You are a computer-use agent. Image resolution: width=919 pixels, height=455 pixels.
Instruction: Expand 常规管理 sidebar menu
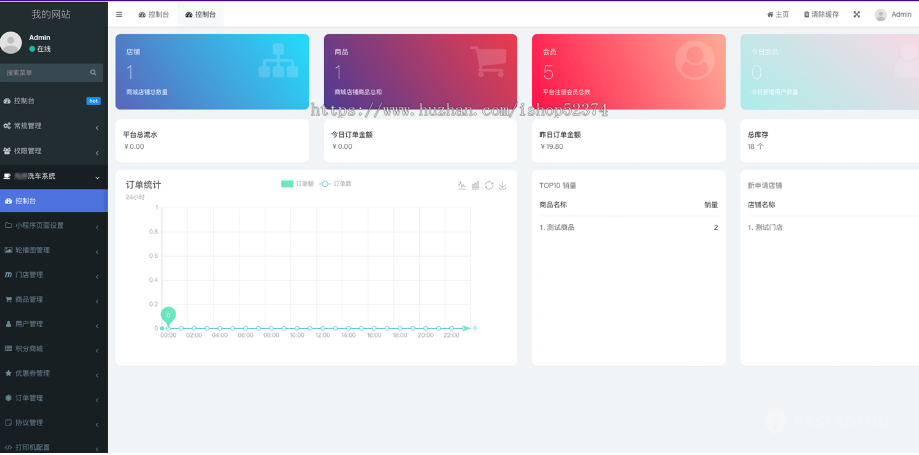click(54, 126)
